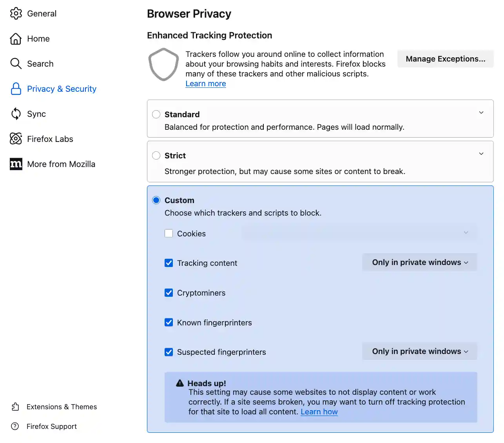Click the Manage Exceptions button

click(445, 59)
